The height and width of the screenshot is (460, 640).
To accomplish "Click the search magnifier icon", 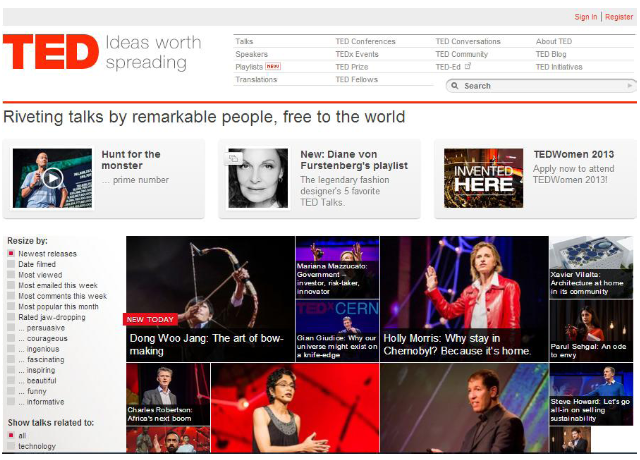I will coord(456,86).
